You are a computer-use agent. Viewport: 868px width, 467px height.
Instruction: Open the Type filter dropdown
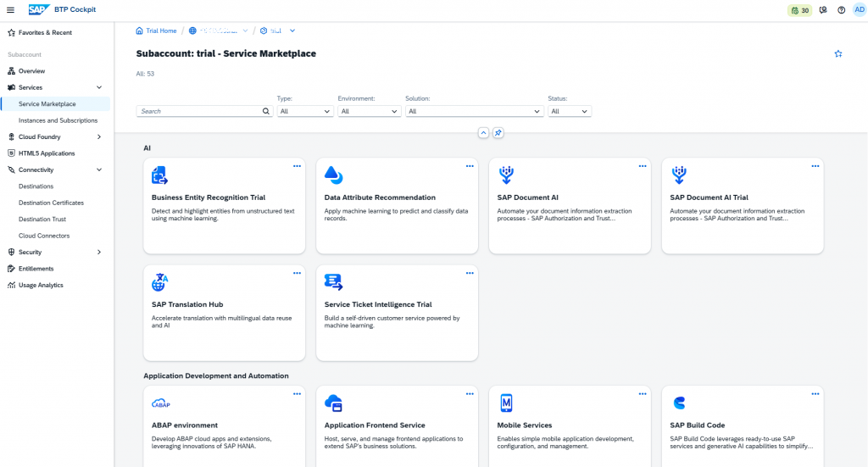(305, 111)
